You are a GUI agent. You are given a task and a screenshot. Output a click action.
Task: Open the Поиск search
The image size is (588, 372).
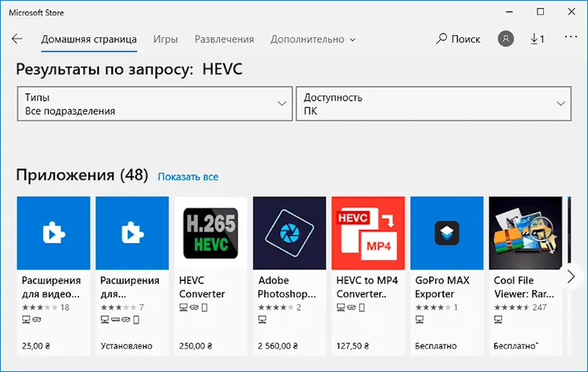click(458, 39)
